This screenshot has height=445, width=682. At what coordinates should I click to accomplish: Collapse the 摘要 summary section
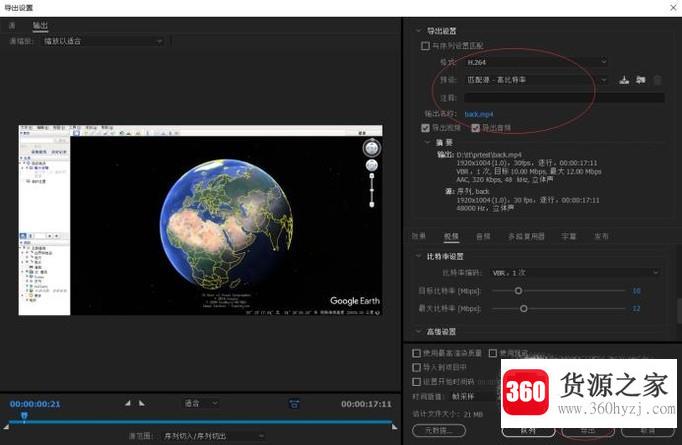click(x=427, y=142)
